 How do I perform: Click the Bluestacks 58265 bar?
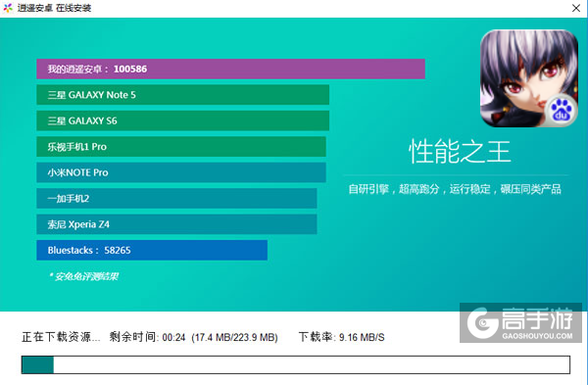coord(152,250)
